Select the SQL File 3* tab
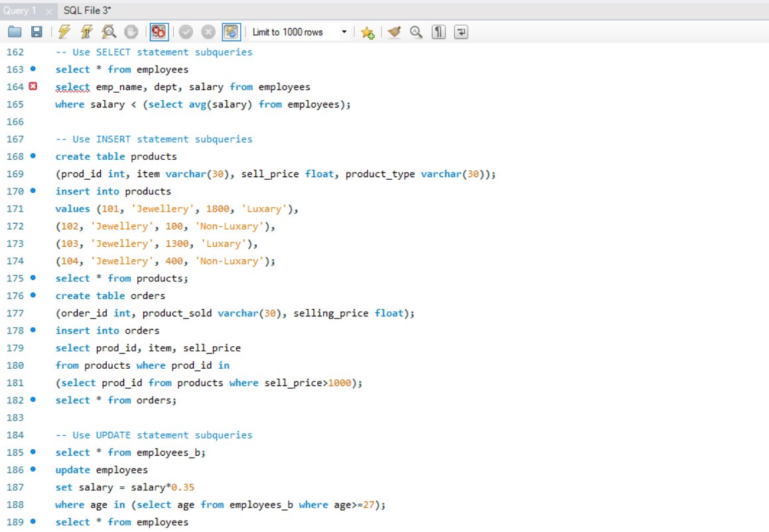Image resolution: width=769 pixels, height=532 pixels. point(88,11)
